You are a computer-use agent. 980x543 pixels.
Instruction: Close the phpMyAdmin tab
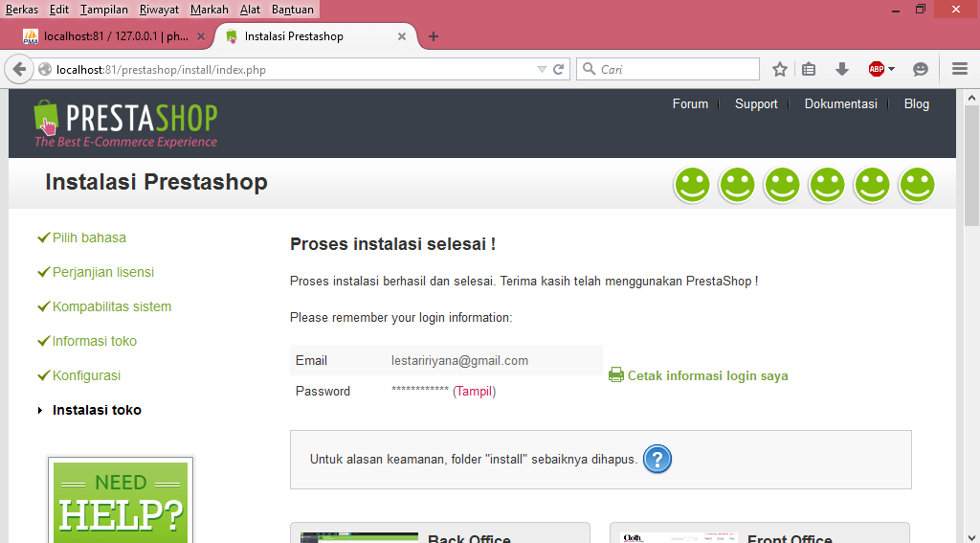click(x=201, y=36)
